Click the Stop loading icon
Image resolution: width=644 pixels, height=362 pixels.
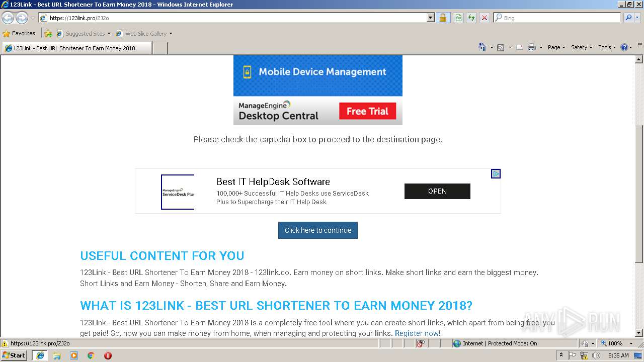[484, 18]
